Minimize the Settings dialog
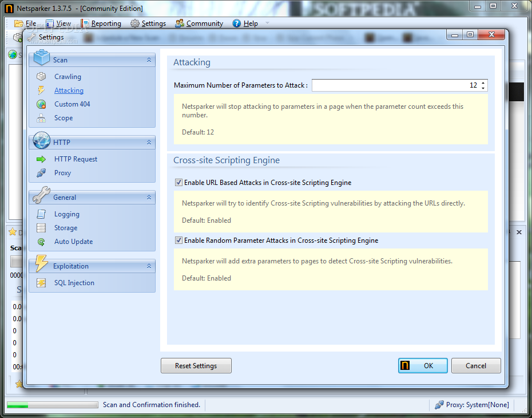The height and width of the screenshot is (418, 532). pyautogui.click(x=455, y=34)
